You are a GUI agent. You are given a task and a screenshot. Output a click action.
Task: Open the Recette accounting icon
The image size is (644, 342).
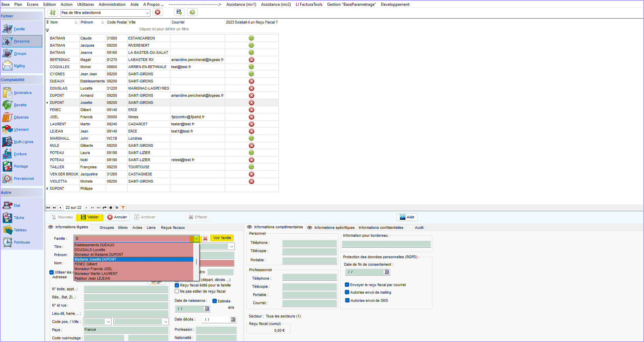tap(7, 105)
